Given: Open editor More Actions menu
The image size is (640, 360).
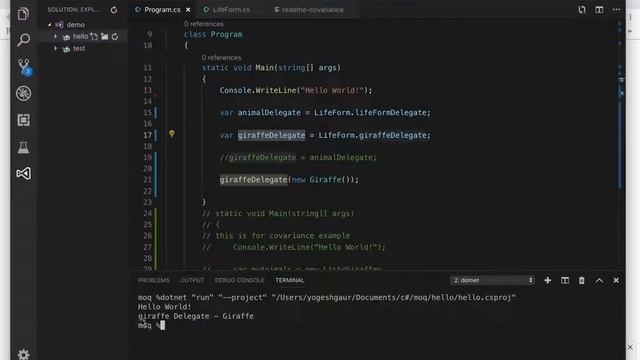Looking at the screenshot, I should click(616, 10).
